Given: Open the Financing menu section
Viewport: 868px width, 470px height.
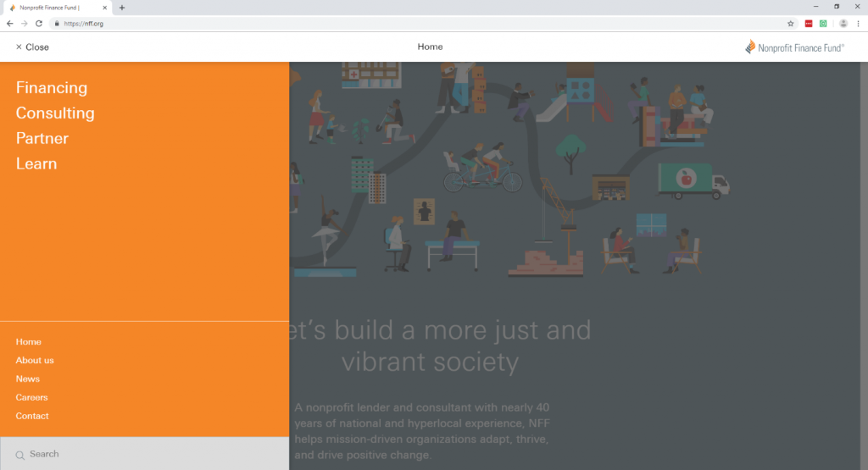Looking at the screenshot, I should point(52,88).
